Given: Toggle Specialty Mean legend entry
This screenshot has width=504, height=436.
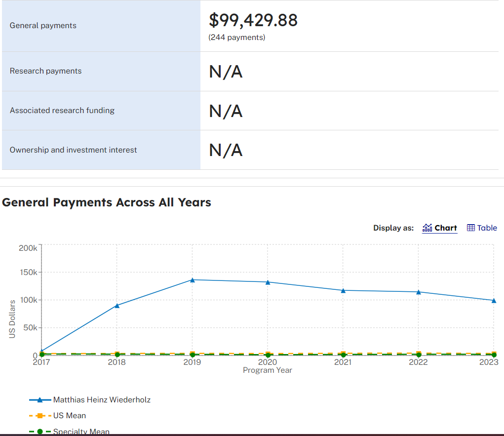Looking at the screenshot, I should tap(69, 431).
